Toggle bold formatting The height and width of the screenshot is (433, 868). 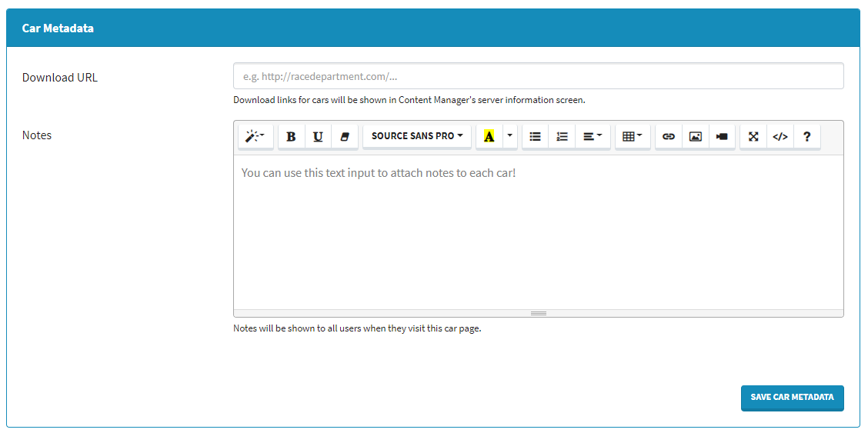point(291,136)
